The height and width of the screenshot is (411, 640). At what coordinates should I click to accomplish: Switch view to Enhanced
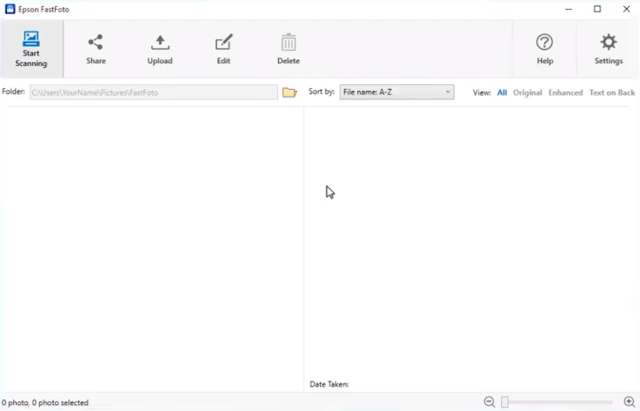coord(565,93)
